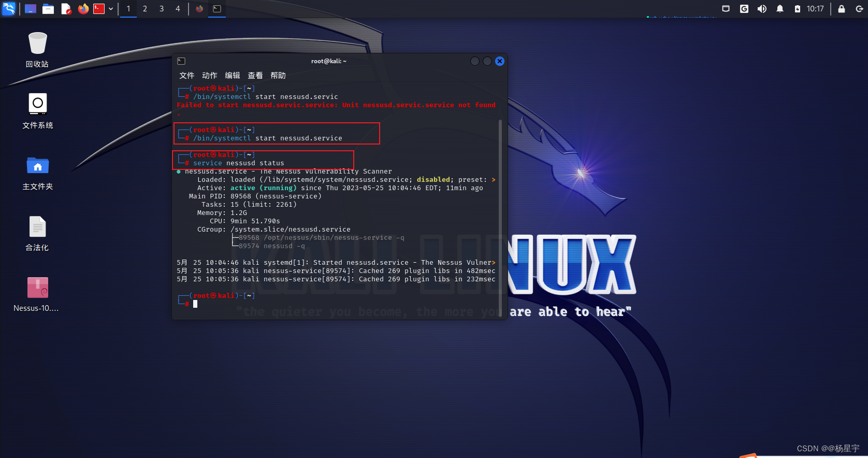Open the 文件 menu in terminal
This screenshot has height=458, width=868.
187,76
